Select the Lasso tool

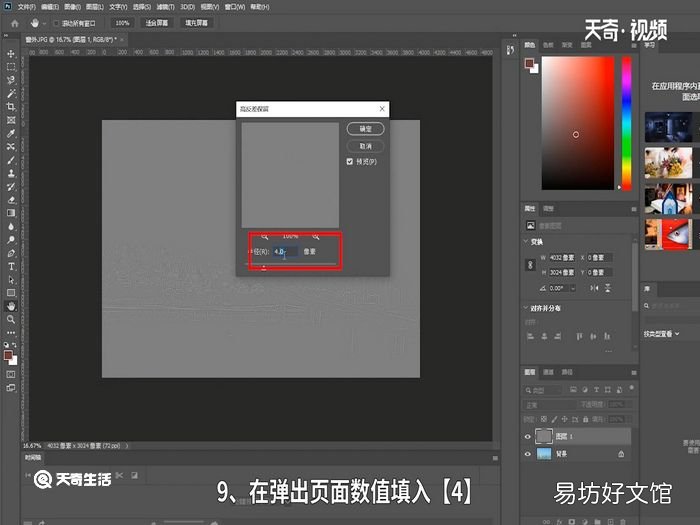pyautogui.click(x=11, y=80)
